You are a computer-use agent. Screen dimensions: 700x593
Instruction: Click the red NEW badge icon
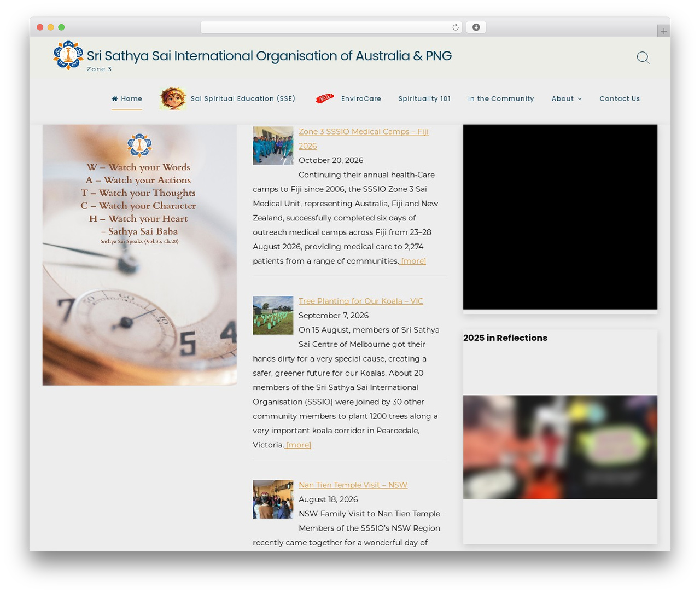(x=325, y=98)
